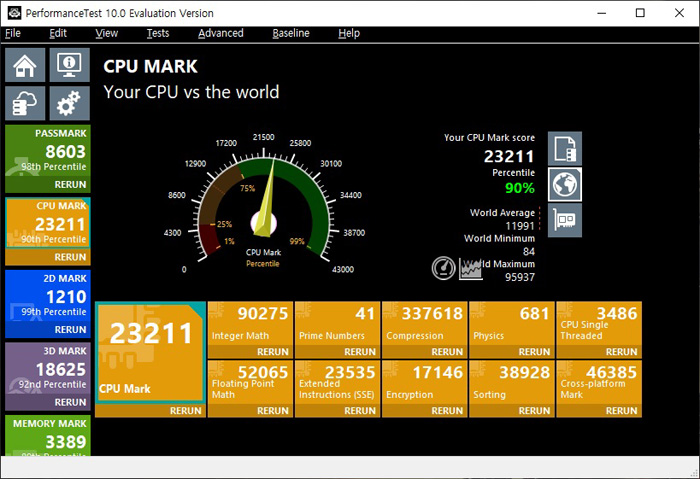Click the 'Your CPU vs the world' heading

[192, 92]
